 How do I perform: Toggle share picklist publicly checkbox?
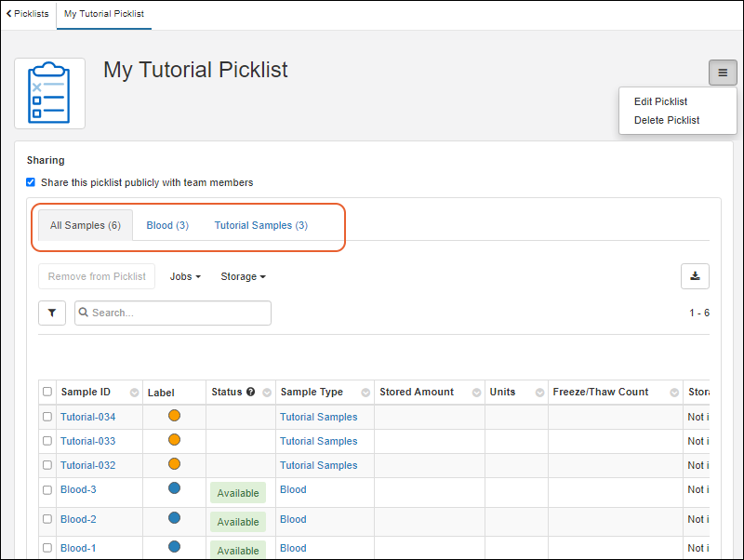click(x=31, y=182)
